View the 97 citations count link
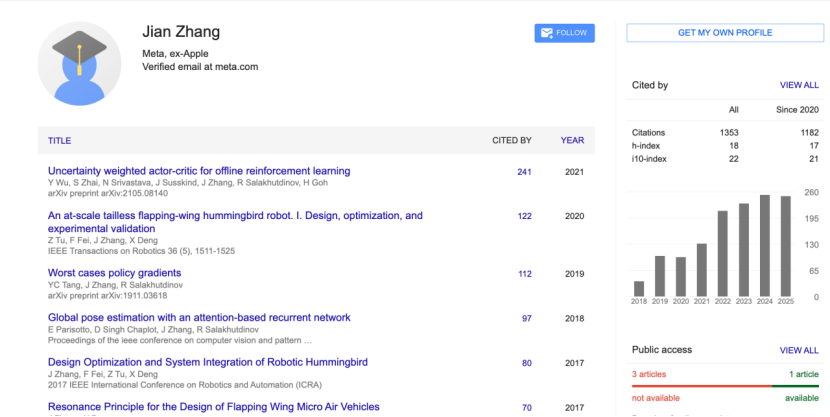 (x=526, y=318)
